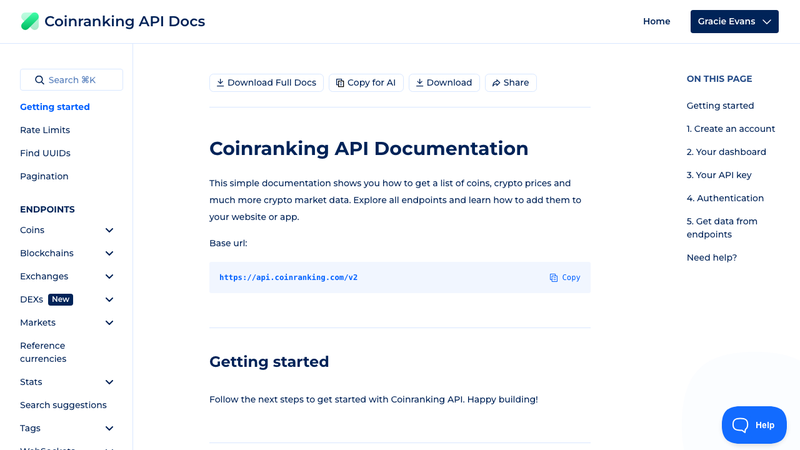Jump to 3. Your API key section
The image size is (800, 450).
pos(719,175)
